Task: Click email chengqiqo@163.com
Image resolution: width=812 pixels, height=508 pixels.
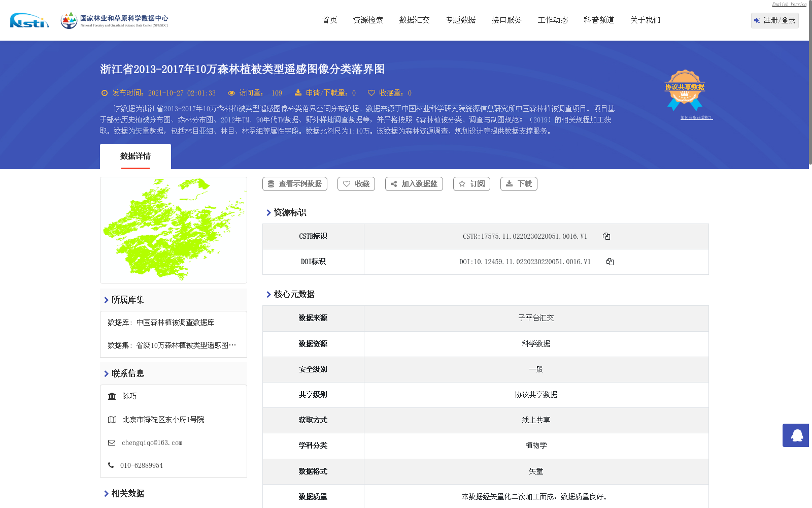Action: click(152, 443)
